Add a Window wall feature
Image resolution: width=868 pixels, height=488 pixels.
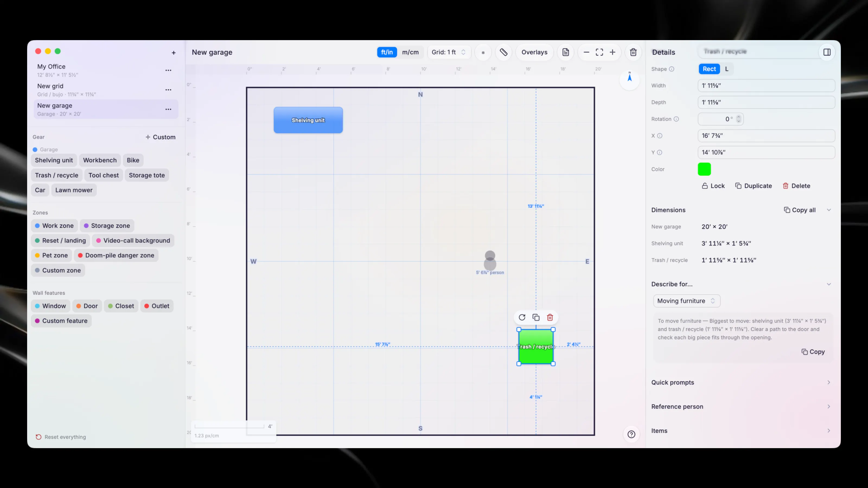point(50,306)
